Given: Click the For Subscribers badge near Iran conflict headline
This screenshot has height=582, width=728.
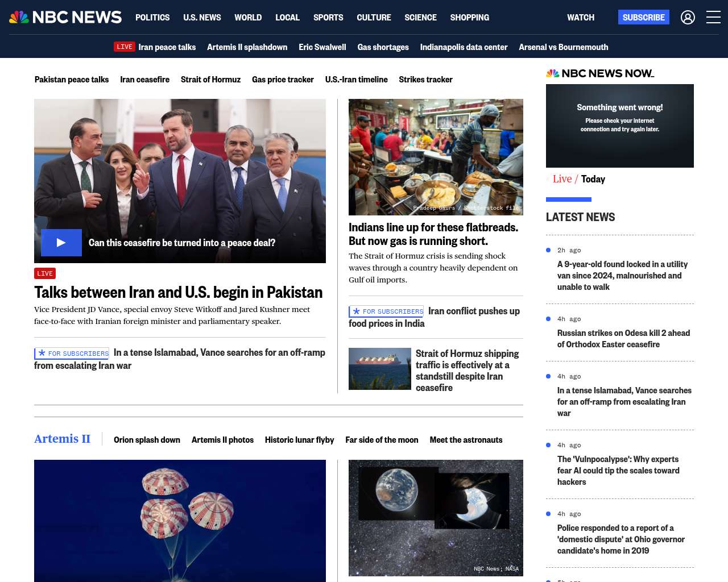Looking at the screenshot, I should 386,311.
